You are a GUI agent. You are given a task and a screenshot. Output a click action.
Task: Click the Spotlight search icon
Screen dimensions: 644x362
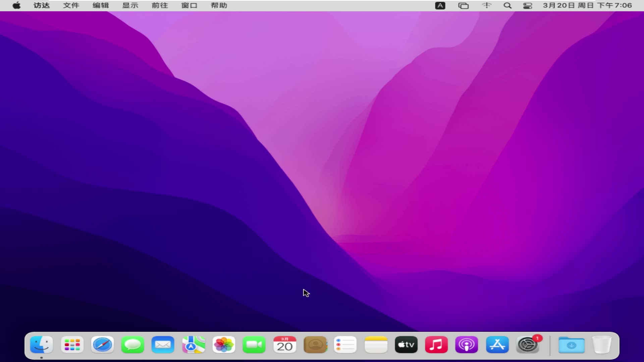(507, 5)
